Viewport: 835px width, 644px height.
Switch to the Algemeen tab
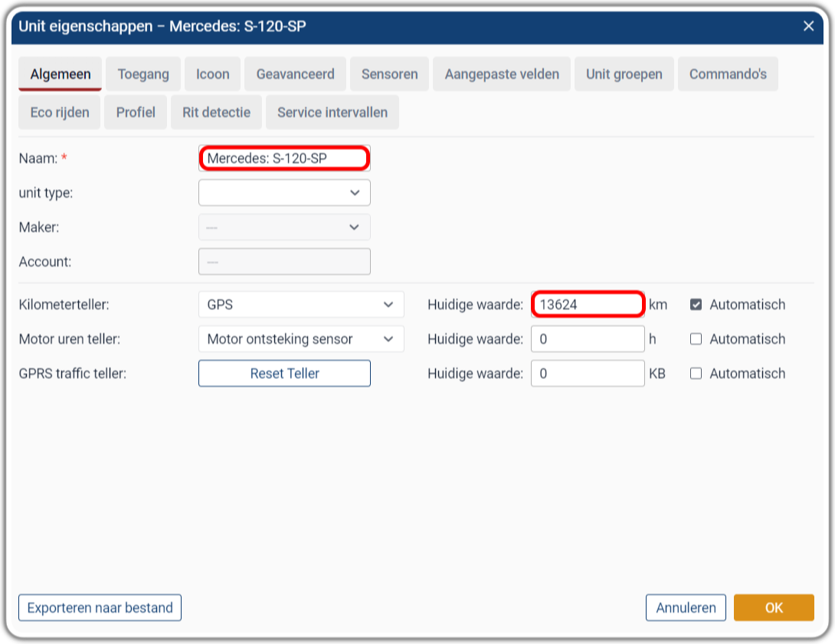click(x=61, y=74)
